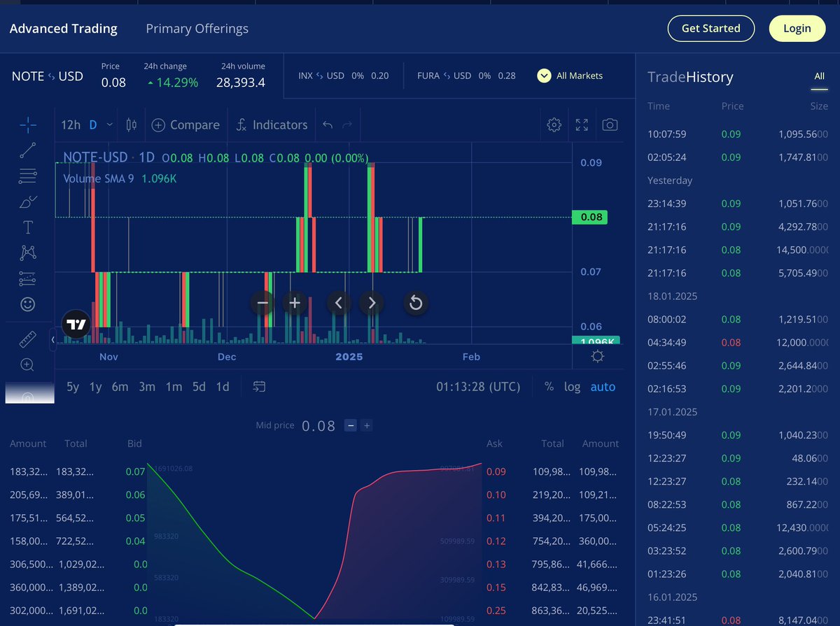Image resolution: width=840 pixels, height=626 pixels.
Task: Set chart range to 3m
Action: tap(147, 387)
